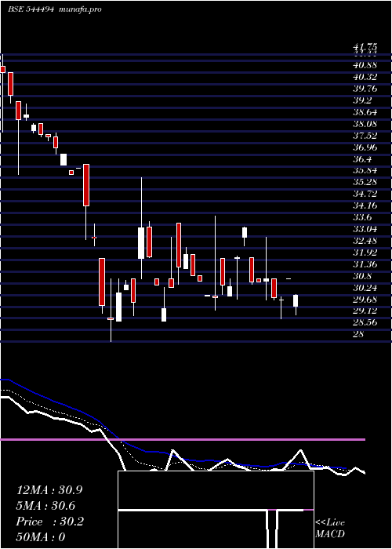Click the tallest red candle falling from 35.84
The width and height of the screenshot is (392, 549).
pyautogui.click(x=86, y=185)
